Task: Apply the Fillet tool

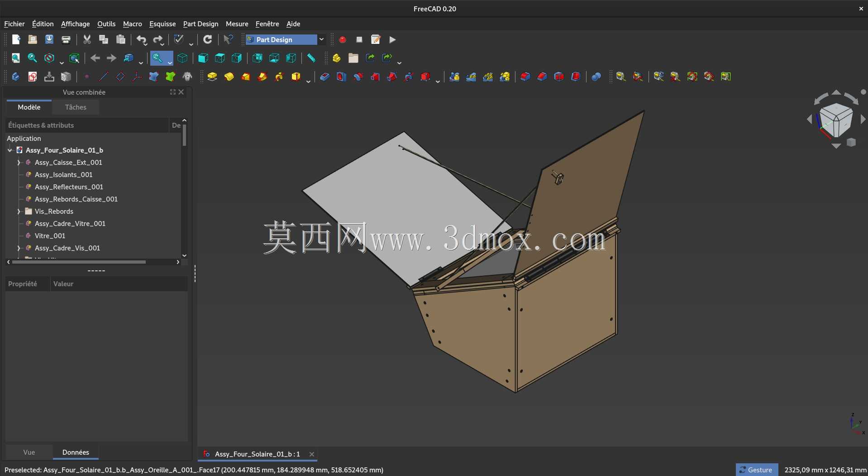Action: pyautogui.click(x=525, y=77)
